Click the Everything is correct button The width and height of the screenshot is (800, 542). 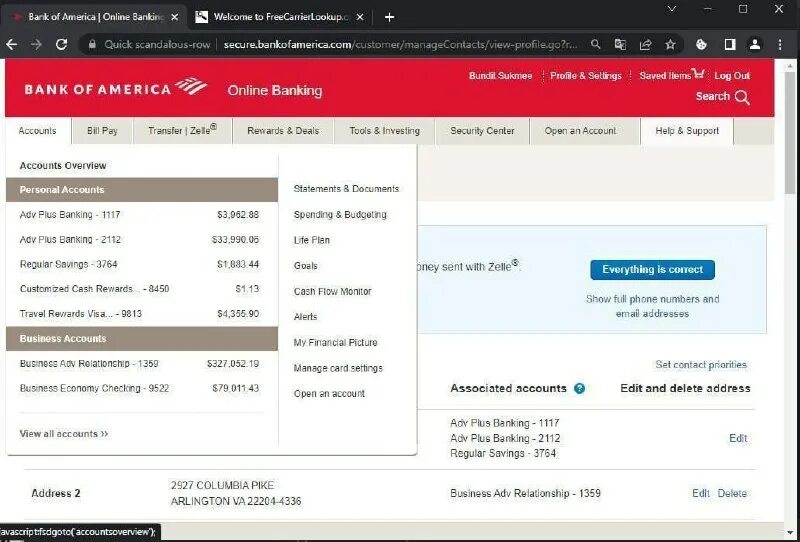(x=653, y=269)
